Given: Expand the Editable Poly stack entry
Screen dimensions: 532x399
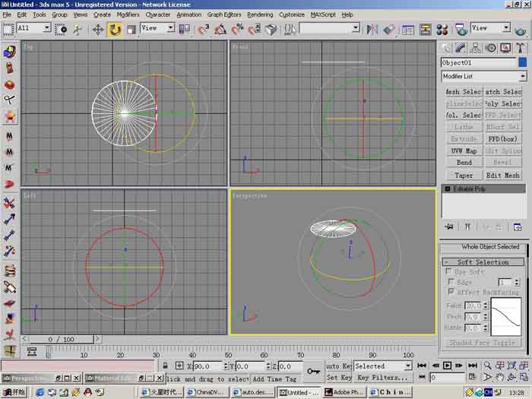Looking at the screenshot, I should pyautogui.click(x=448, y=188).
